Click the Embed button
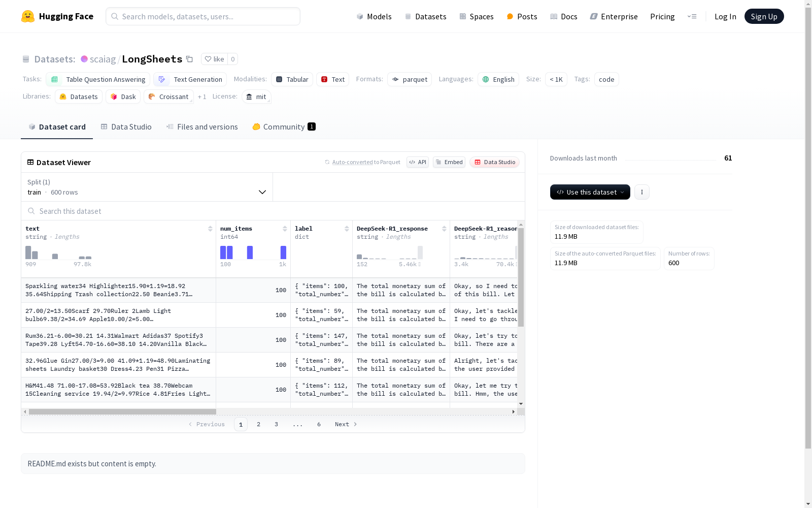Image resolution: width=812 pixels, height=508 pixels. pos(449,162)
